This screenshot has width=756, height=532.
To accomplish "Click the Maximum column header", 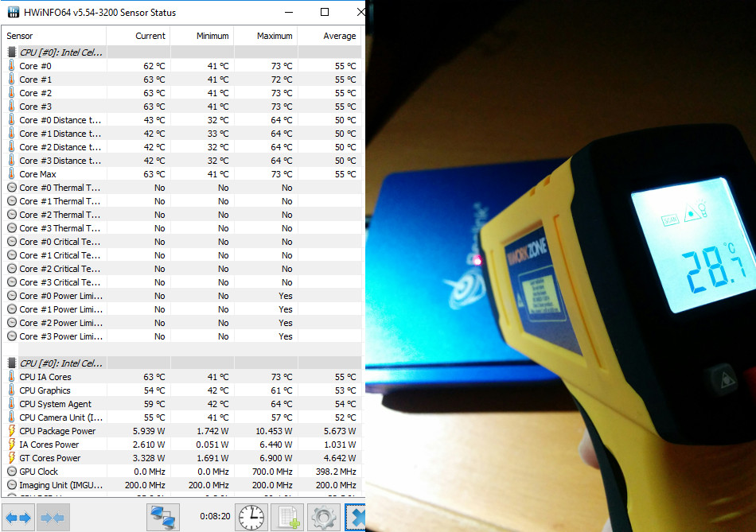I will (266, 36).
